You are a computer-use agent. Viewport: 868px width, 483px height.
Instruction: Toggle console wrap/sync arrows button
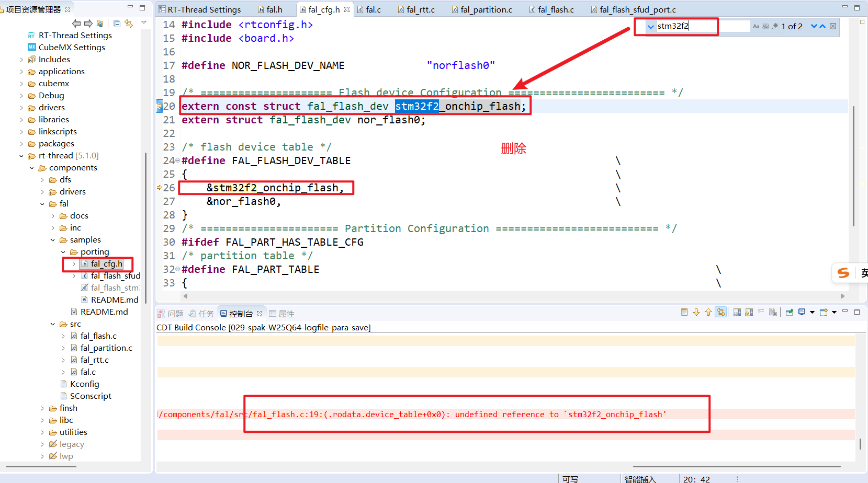(x=721, y=312)
